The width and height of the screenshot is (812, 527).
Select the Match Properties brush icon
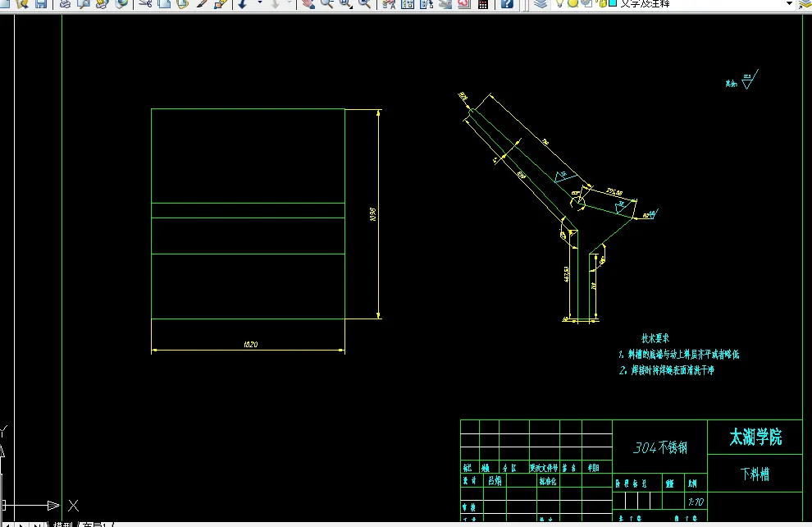[202, 3]
